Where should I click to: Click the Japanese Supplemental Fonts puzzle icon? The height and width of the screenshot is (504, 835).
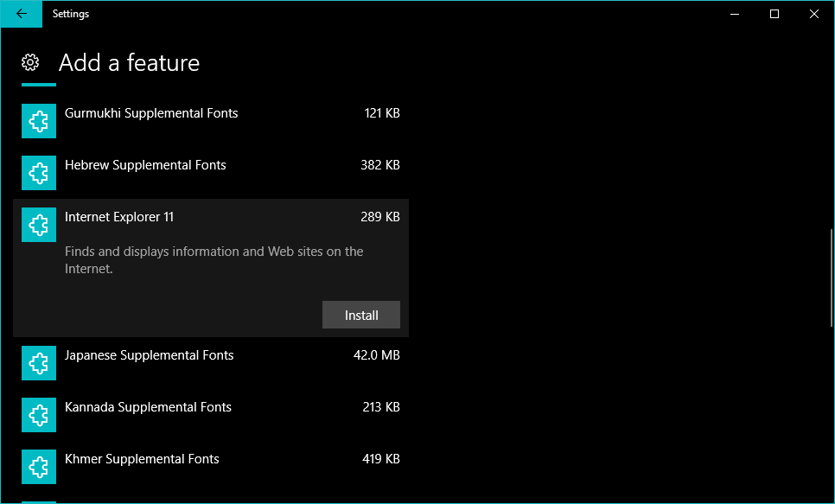pos(39,363)
